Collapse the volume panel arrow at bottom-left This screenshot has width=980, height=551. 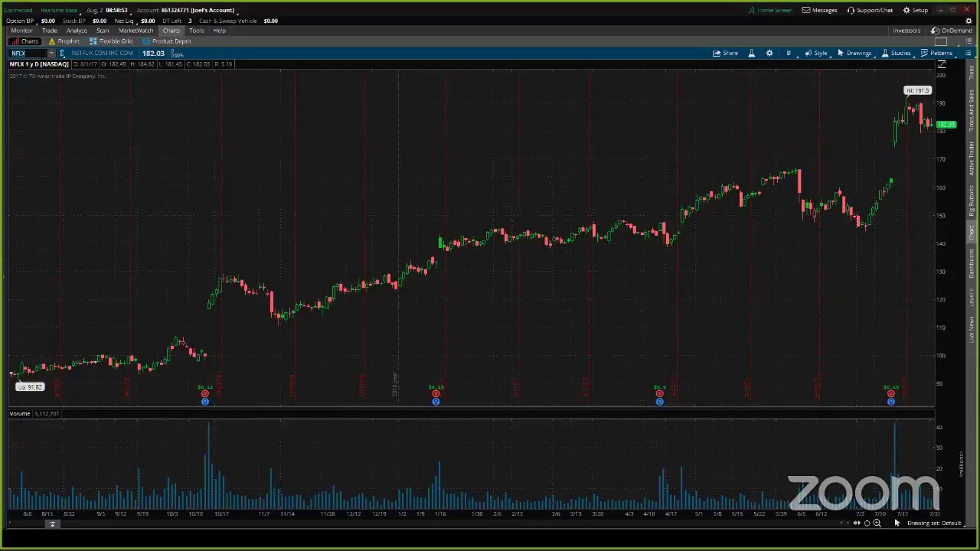[x=52, y=523]
